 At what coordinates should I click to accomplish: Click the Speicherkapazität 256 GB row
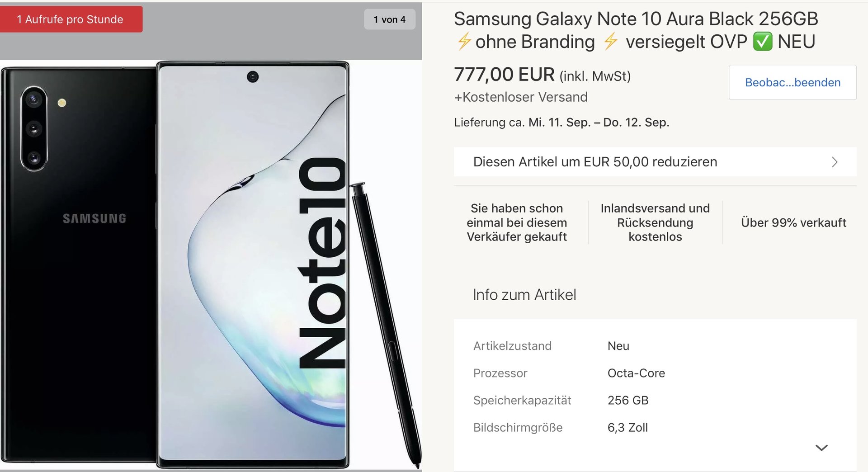click(x=655, y=400)
